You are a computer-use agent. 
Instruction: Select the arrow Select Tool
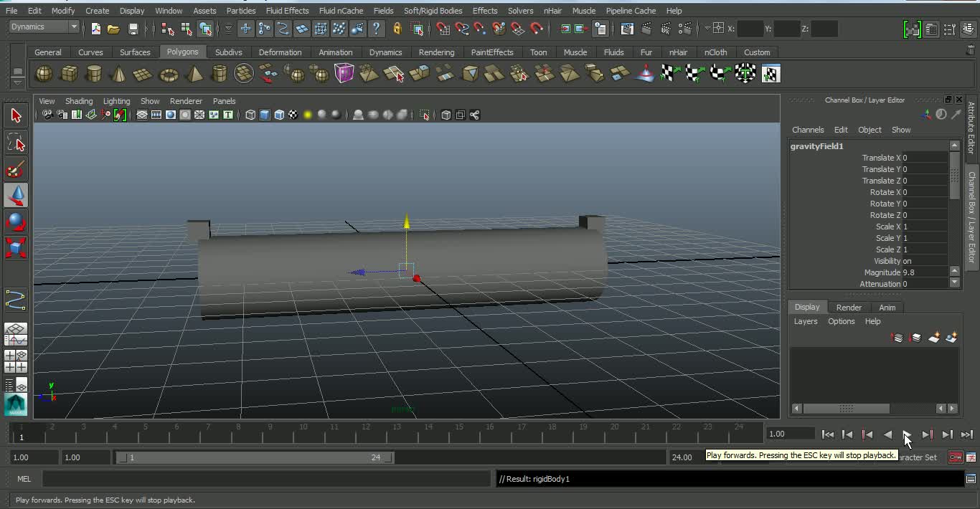pyautogui.click(x=16, y=115)
